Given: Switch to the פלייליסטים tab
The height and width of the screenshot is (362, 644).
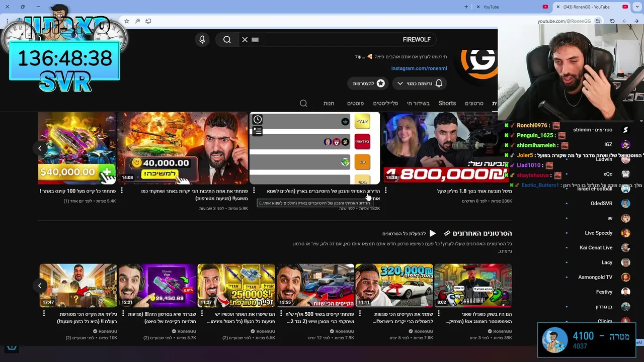Looking at the screenshot, I should pyautogui.click(x=385, y=103).
